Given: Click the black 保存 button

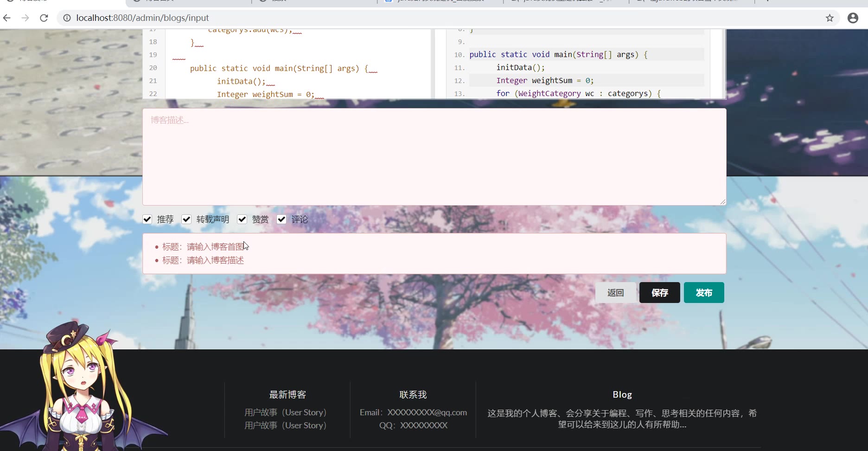Looking at the screenshot, I should 659,293.
